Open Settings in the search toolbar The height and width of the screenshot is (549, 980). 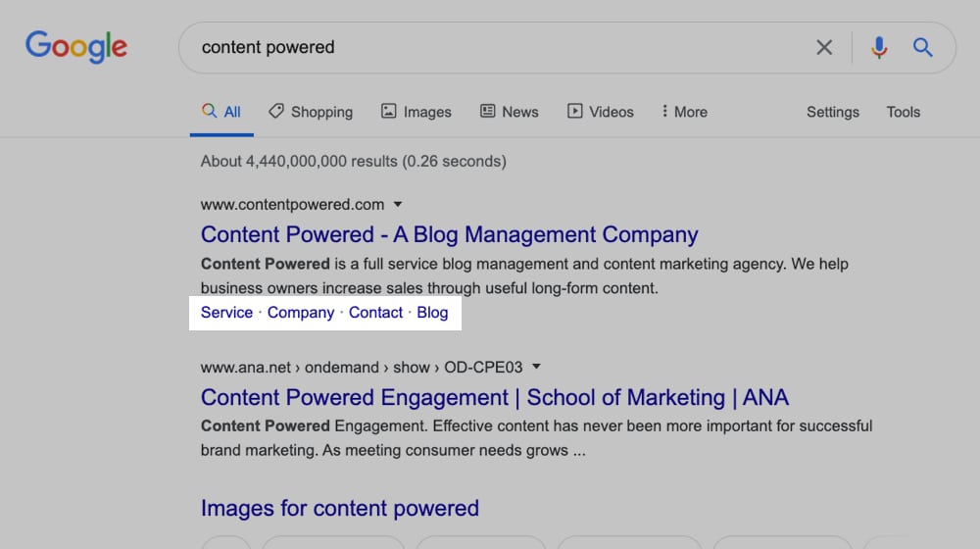click(x=832, y=112)
